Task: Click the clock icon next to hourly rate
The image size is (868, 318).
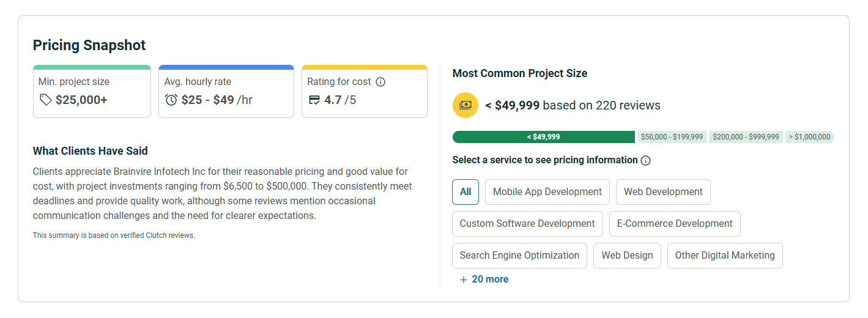Action: click(171, 100)
